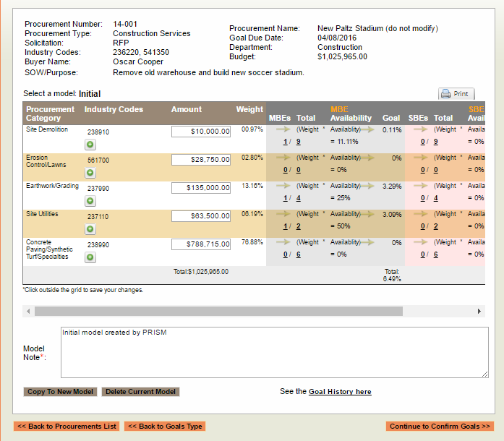The width and height of the screenshot is (504, 441).
Task: Click the Print button with printer icon
Action: pyautogui.click(x=456, y=94)
